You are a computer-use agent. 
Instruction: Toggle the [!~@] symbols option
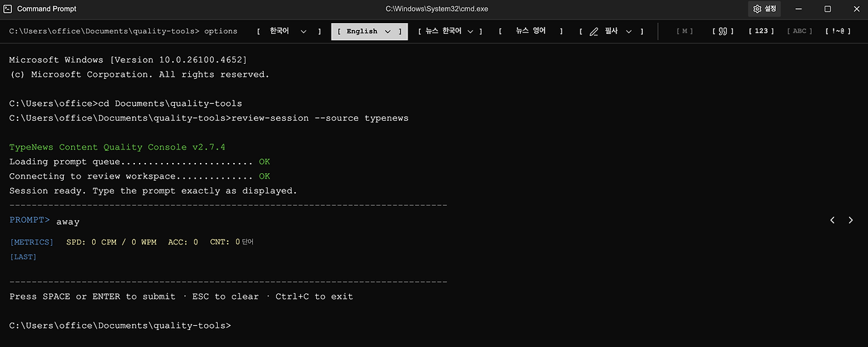click(x=838, y=31)
